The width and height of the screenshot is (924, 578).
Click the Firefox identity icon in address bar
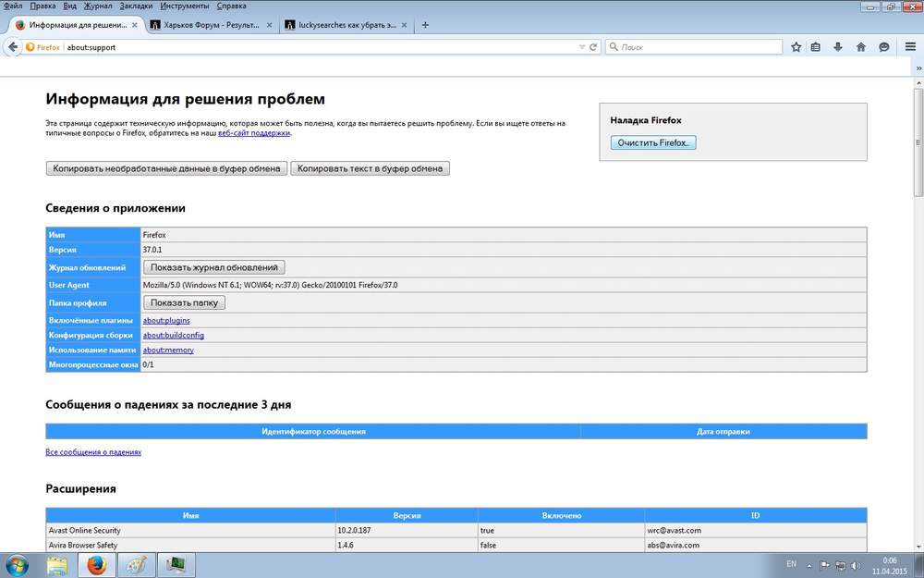pos(30,47)
